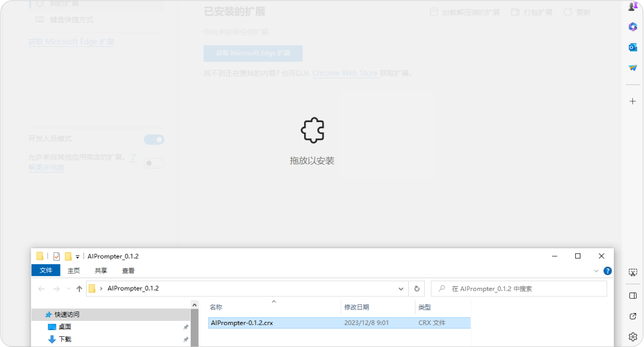Screen dimensions: 644x347
Task: Open the Outlook sidebar icon
Action: point(632,47)
